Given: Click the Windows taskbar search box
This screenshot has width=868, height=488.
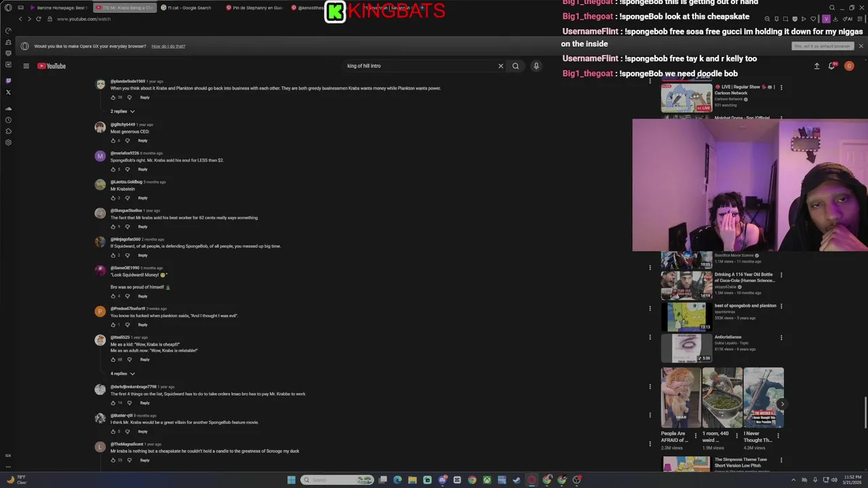Looking at the screenshot, I should click(337, 480).
